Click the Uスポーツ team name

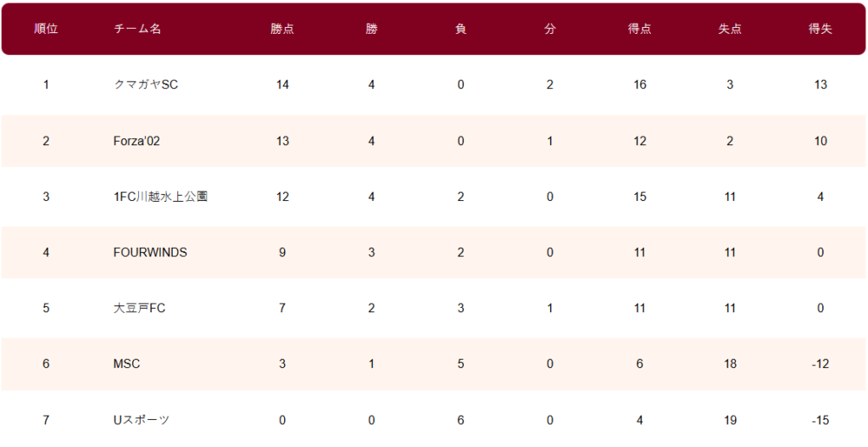(142, 421)
